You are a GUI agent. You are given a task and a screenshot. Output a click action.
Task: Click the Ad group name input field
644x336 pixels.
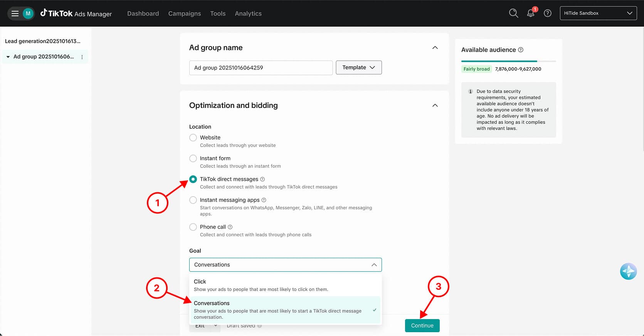(x=261, y=68)
